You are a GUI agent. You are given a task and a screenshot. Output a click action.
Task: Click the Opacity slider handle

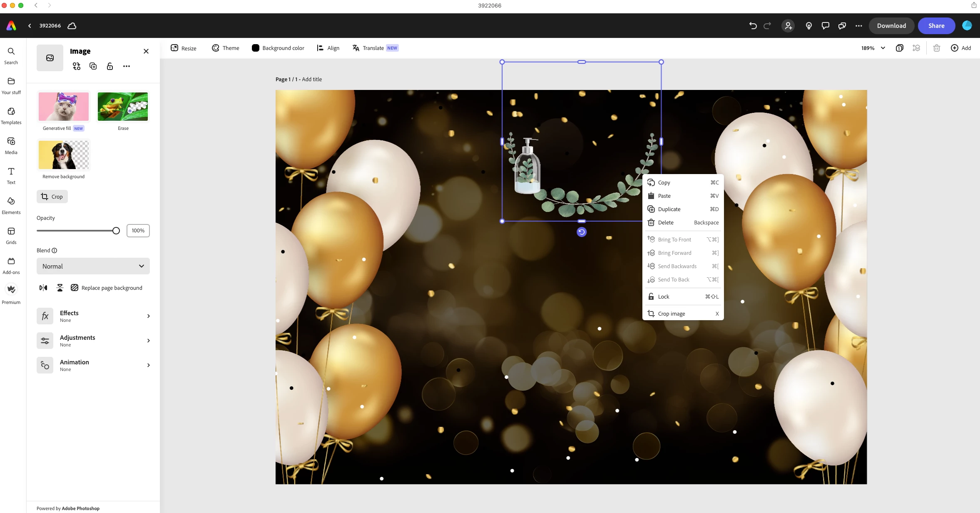click(x=116, y=231)
